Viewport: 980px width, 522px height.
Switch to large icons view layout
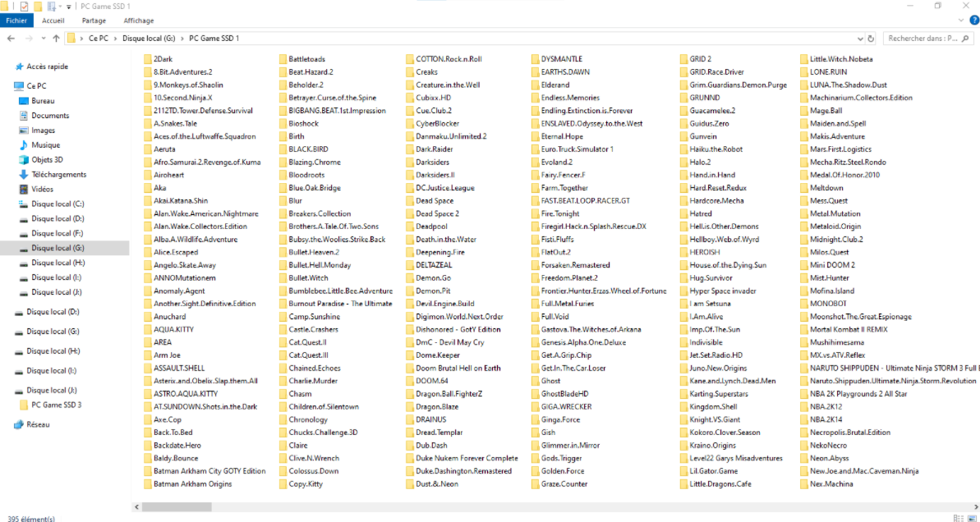(x=971, y=518)
